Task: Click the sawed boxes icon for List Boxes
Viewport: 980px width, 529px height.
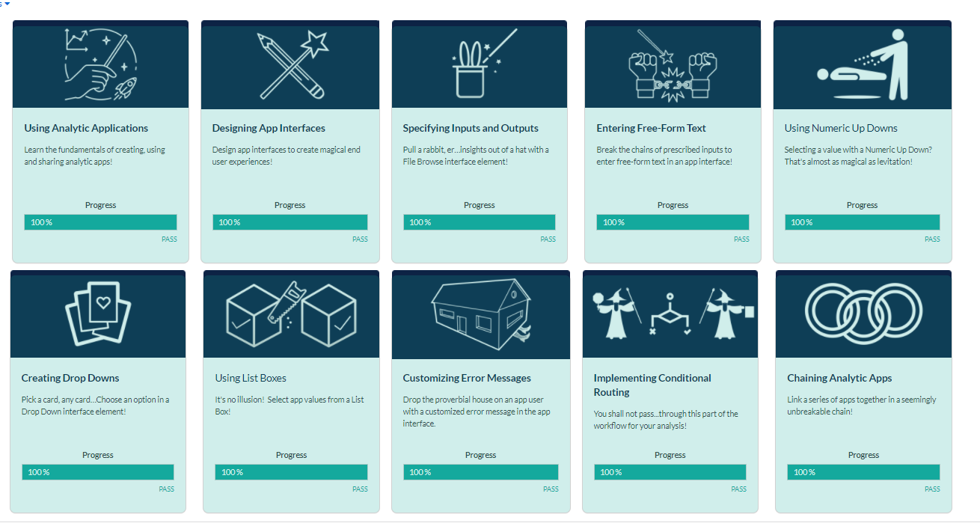Action: coord(291,314)
